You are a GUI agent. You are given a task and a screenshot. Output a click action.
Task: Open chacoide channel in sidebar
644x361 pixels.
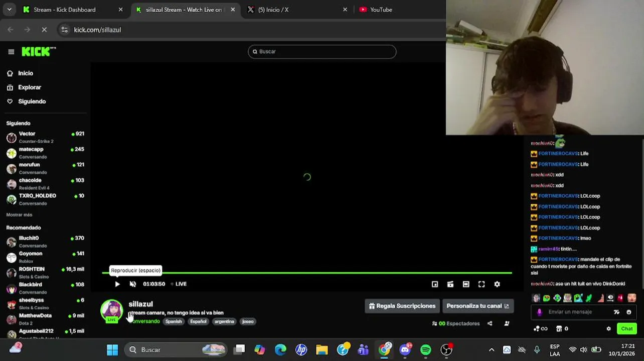[x=45, y=184]
